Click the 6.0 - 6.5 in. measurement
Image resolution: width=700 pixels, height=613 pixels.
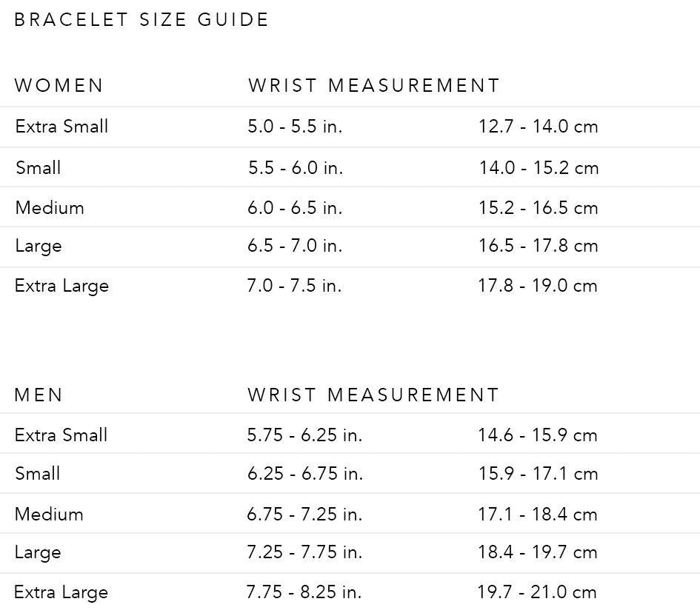click(x=295, y=207)
